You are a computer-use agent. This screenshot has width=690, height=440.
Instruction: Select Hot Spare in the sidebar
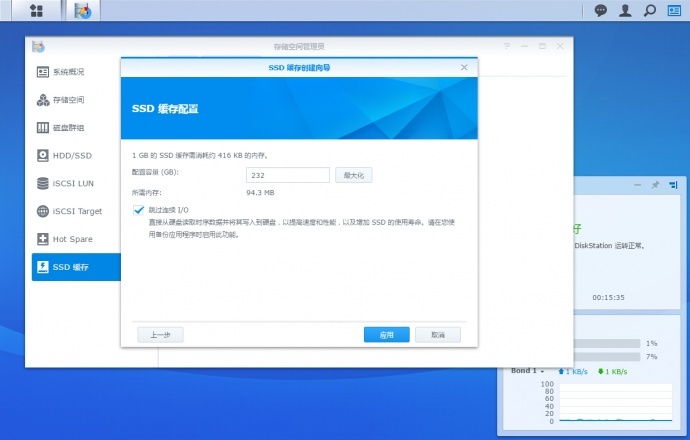point(73,239)
